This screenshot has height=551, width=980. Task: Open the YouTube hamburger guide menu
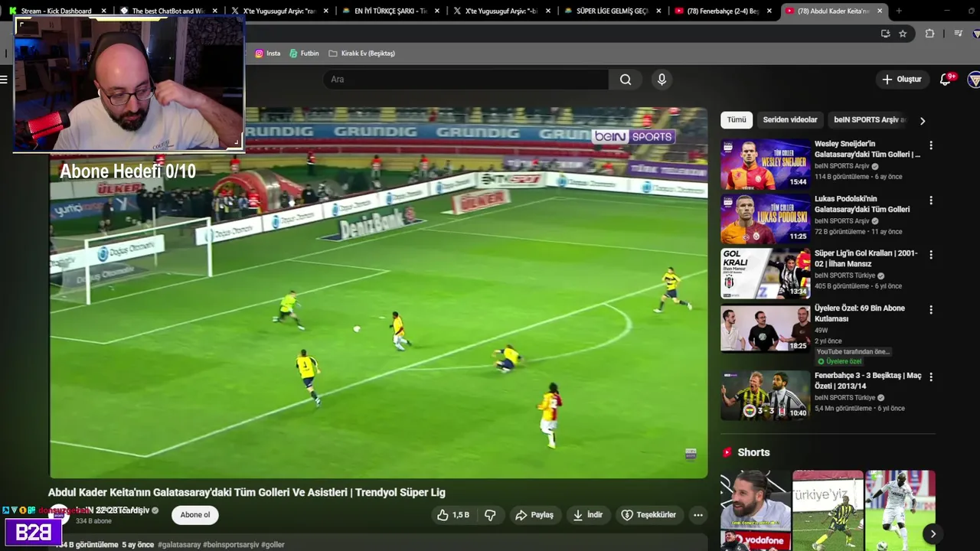[4, 80]
